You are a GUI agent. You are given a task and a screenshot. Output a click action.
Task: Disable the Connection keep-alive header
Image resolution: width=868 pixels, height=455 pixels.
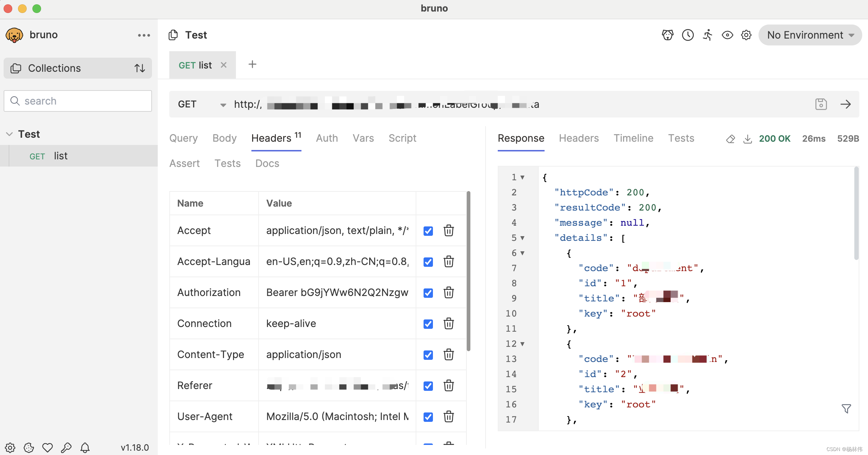click(428, 324)
